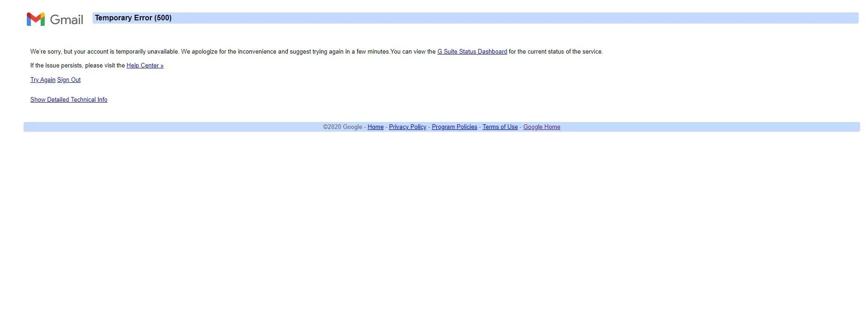Open the G Suite Status Dashboard link
868x317 pixels.
tap(472, 52)
